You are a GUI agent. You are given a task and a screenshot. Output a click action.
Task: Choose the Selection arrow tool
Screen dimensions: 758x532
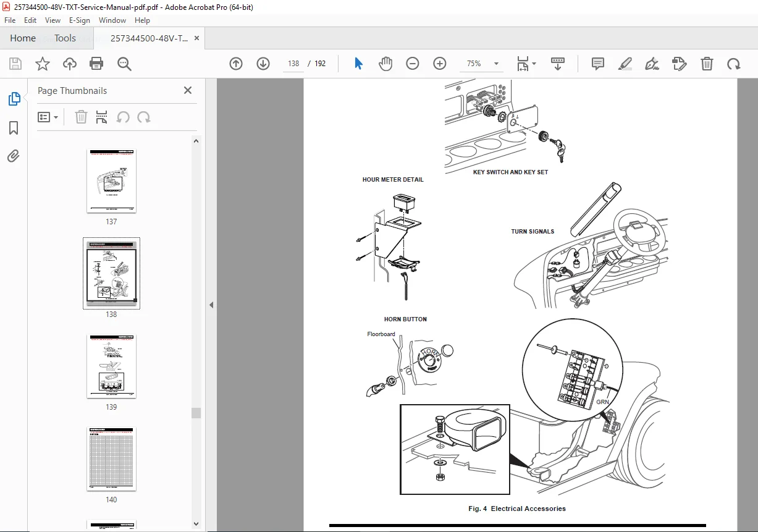358,64
